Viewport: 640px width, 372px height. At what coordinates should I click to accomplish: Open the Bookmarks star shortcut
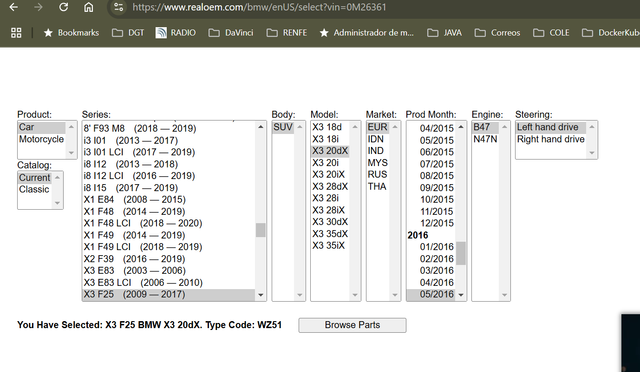(71, 33)
